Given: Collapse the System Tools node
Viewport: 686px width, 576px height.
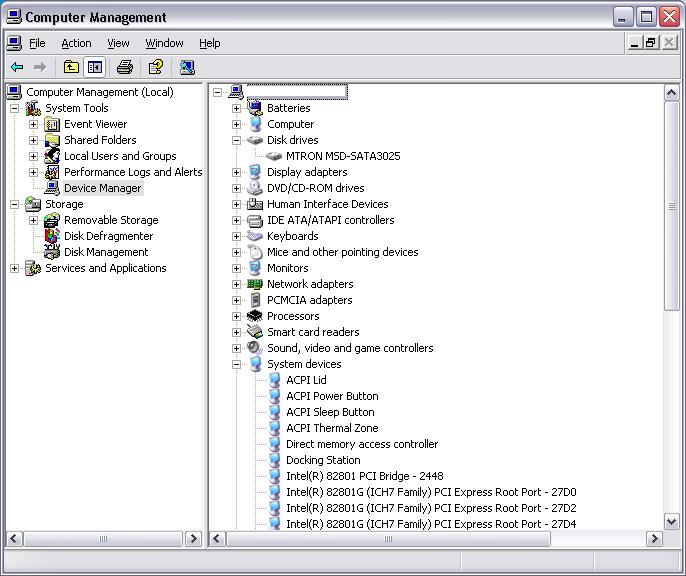Looking at the screenshot, I should point(14,108).
